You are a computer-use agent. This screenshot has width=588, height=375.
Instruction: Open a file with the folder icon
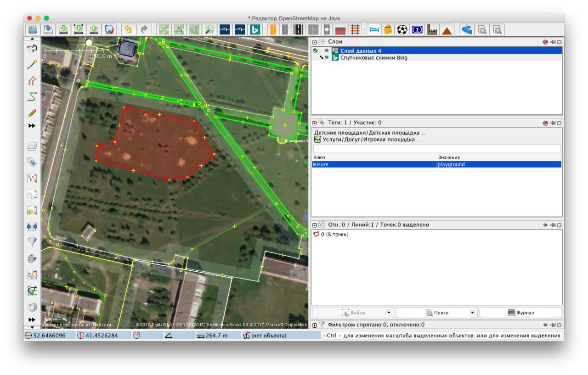(33, 29)
